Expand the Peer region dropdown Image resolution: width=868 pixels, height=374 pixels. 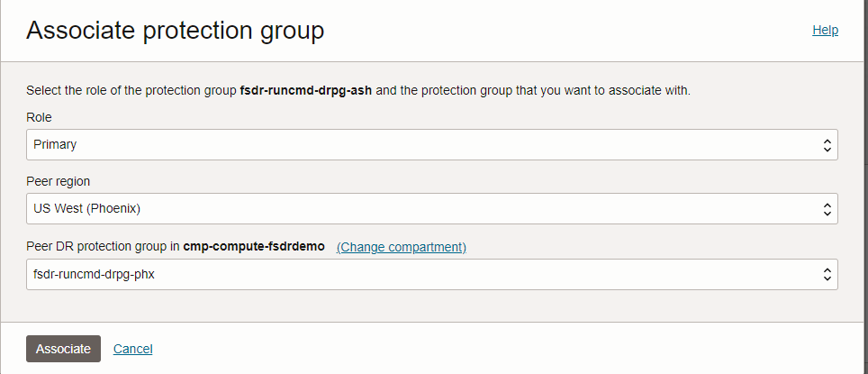(x=432, y=209)
